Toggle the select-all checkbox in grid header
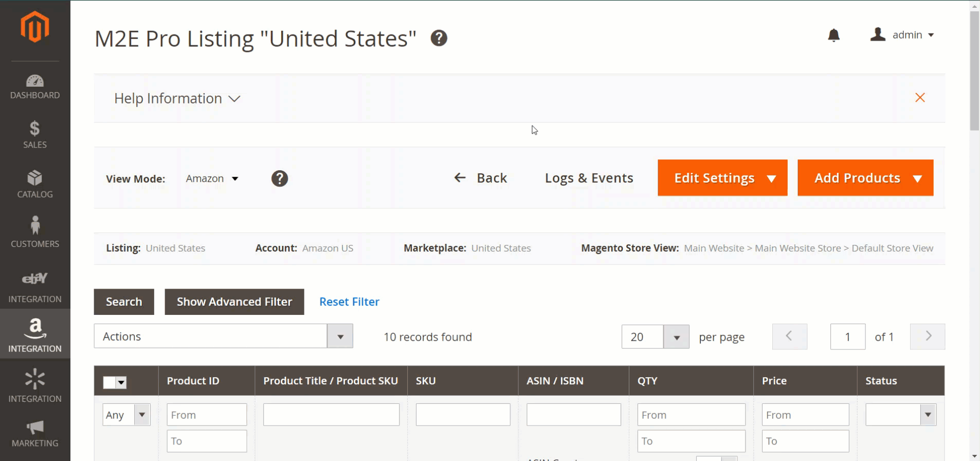Viewport: 980px width, 461px height. [109, 382]
